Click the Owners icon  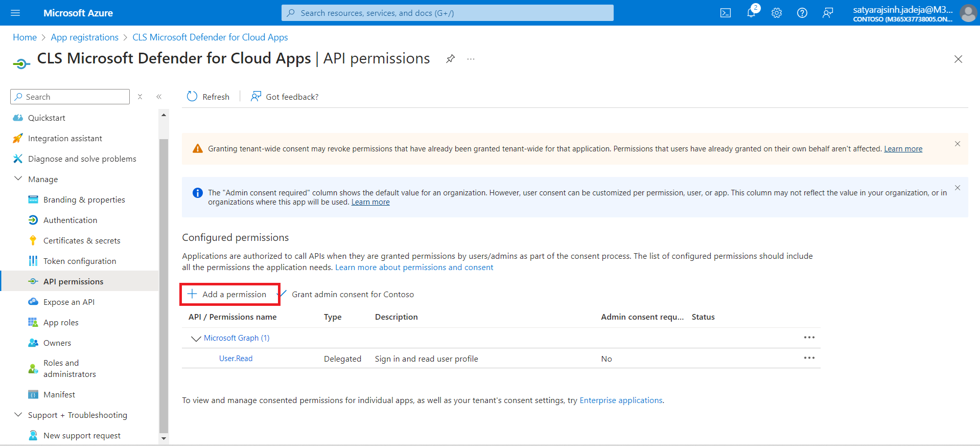(x=33, y=343)
